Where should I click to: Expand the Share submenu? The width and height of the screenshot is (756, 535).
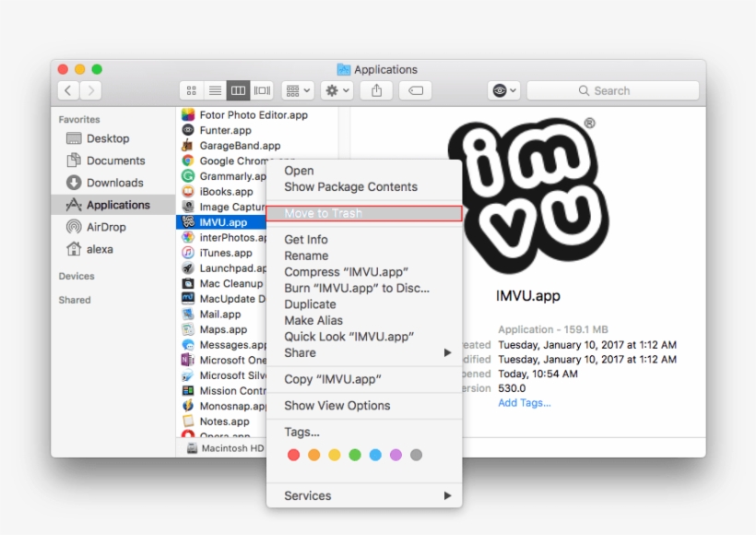click(364, 353)
